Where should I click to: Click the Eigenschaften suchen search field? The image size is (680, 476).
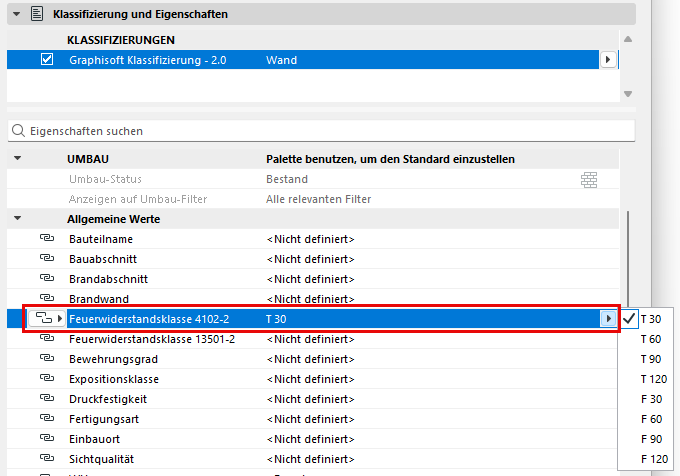[x=321, y=131]
